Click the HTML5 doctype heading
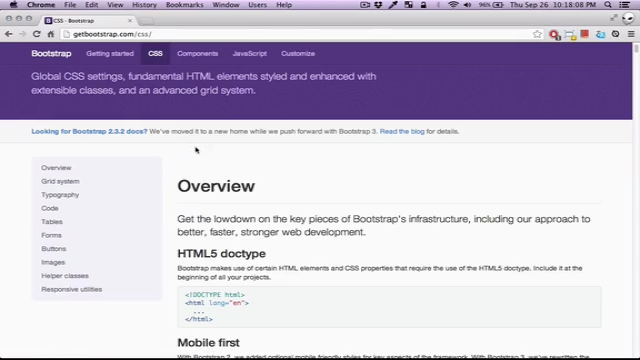The width and height of the screenshot is (640, 360). point(222,253)
